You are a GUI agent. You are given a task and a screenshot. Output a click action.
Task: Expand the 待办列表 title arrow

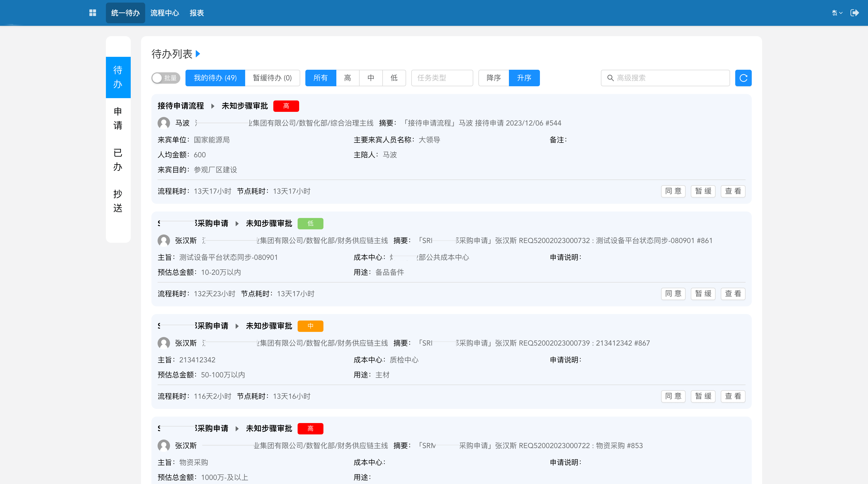tap(198, 54)
